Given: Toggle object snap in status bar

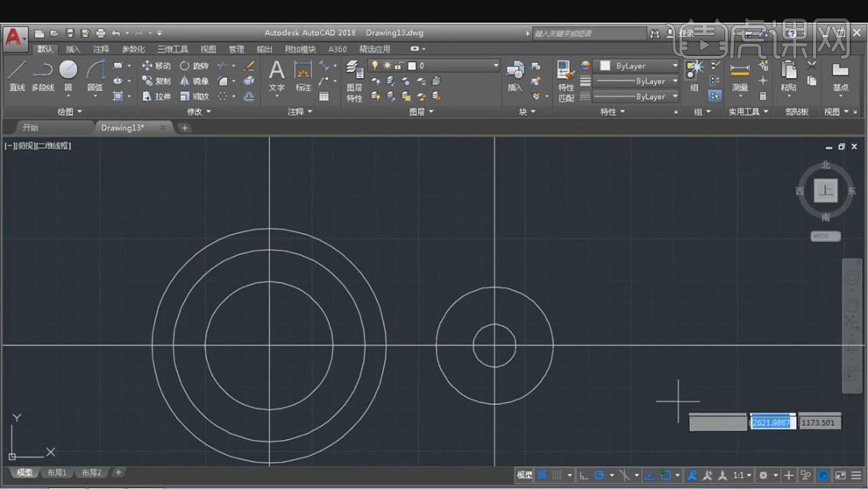Looking at the screenshot, I should tap(665, 475).
